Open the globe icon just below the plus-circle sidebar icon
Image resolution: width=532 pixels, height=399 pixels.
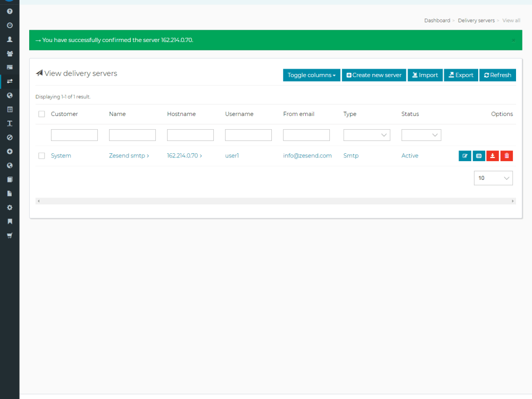pos(10,165)
